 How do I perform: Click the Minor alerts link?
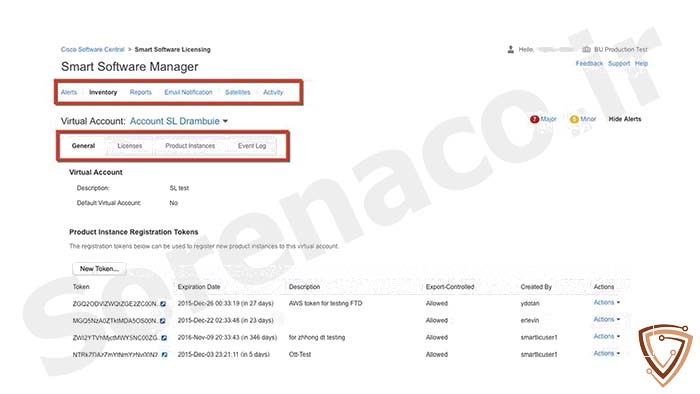coord(588,119)
